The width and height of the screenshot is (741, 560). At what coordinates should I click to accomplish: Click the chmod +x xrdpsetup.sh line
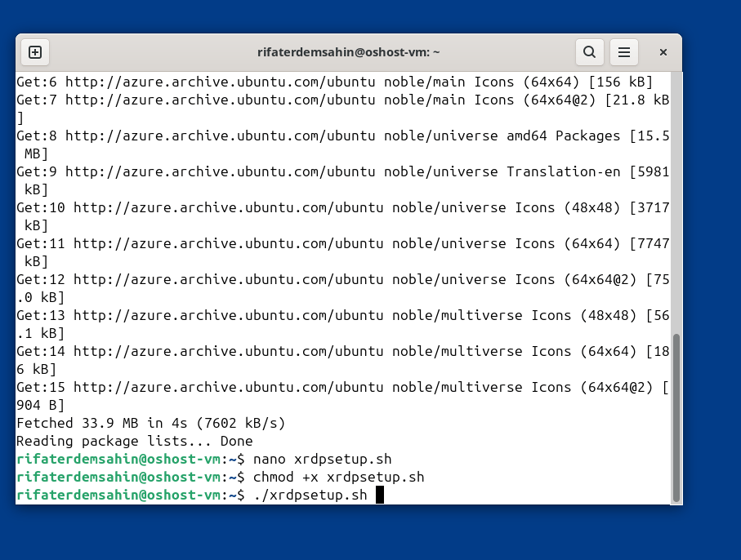(x=221, y=477)
